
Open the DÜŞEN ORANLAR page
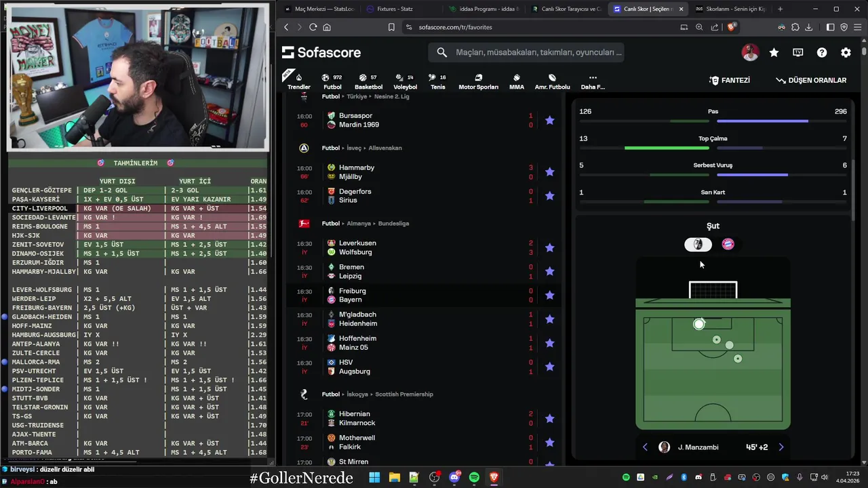click(x=811, y=80)
